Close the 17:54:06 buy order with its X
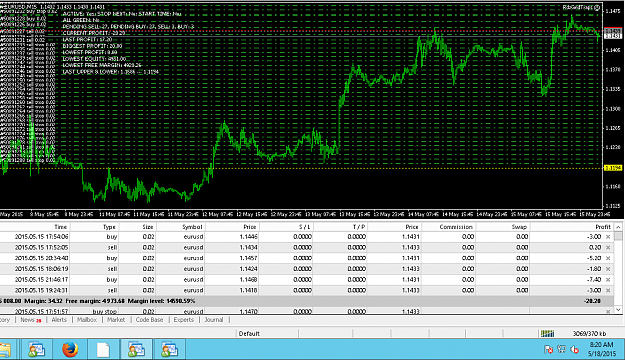 point(608,237)
